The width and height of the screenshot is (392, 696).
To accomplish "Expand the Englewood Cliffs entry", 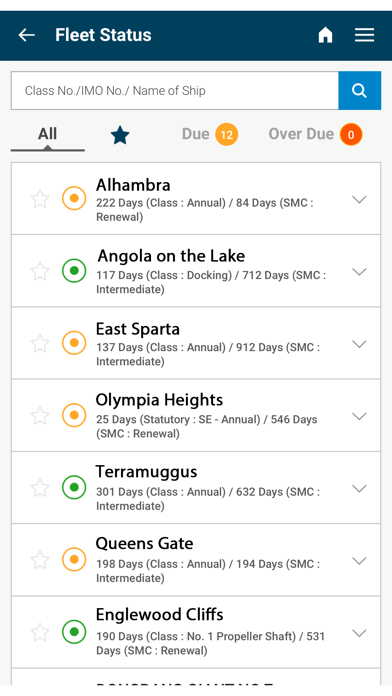I will (x=359, y=633).
